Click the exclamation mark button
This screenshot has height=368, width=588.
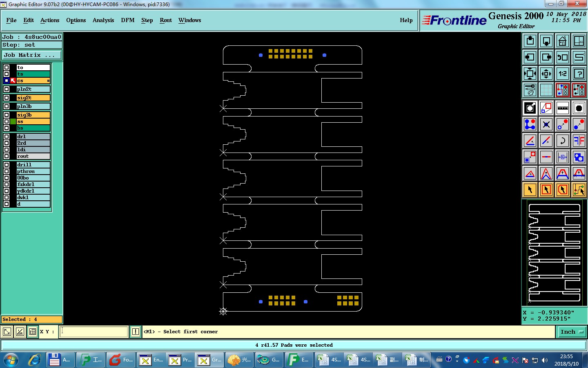pos(136,332)
